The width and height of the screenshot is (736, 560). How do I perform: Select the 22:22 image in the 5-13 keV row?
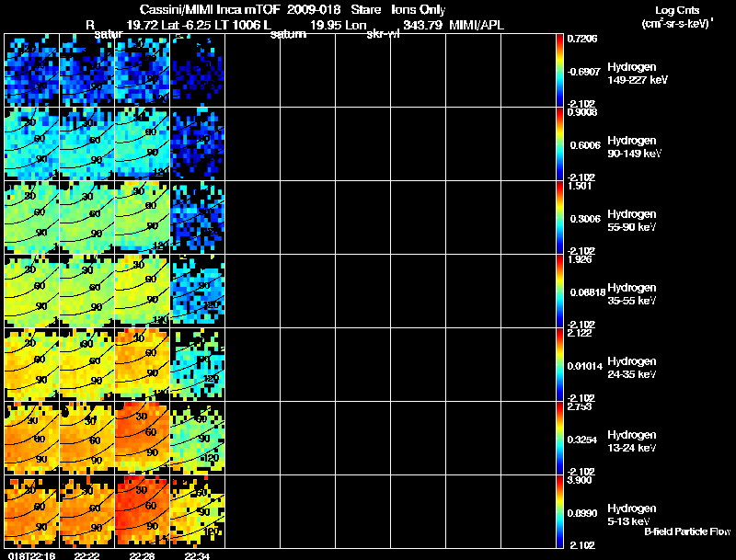(87, 512)
